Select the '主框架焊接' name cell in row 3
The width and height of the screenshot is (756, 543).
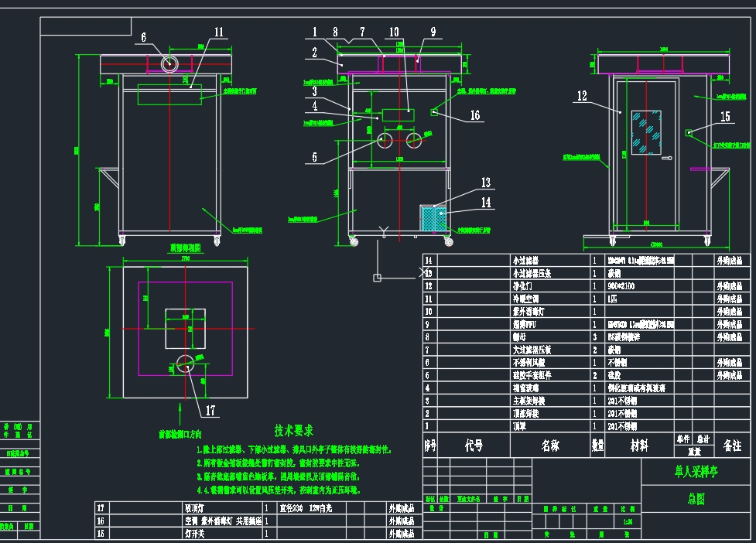pos(529,401)
